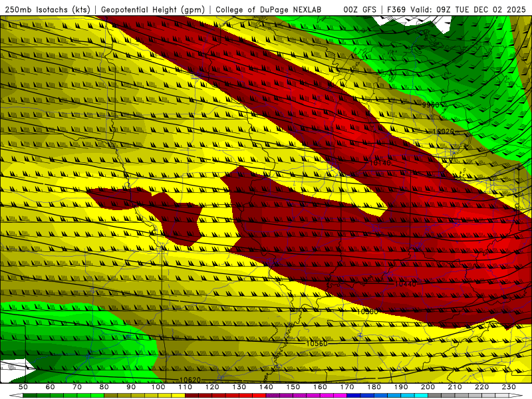Click the 130 value on the color scale
The height and width of the screenshot is (399, 532).
(239, 387)
